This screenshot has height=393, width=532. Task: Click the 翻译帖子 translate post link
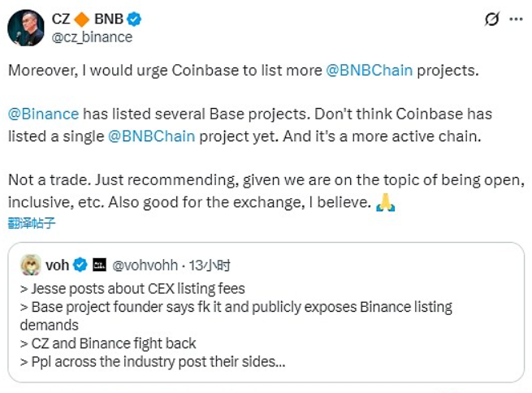pos(32,222)
